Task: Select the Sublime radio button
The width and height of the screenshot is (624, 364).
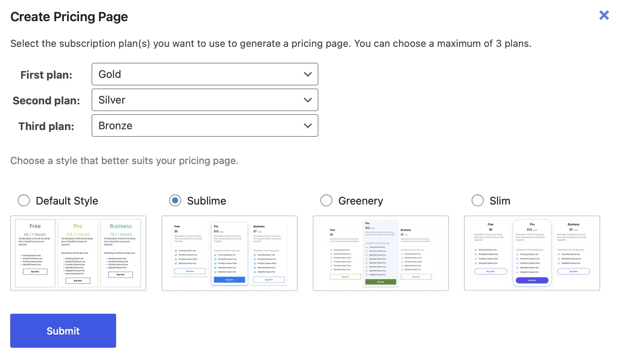Action: (x=175, y=200)
